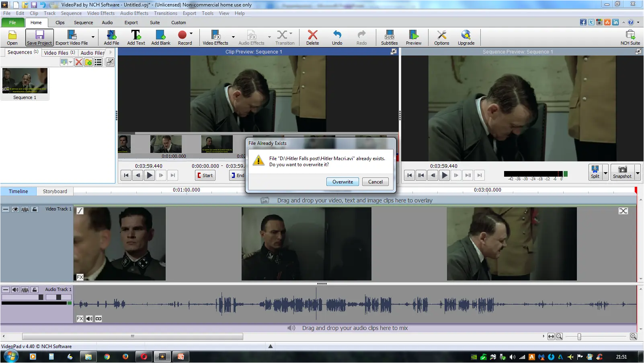Open the Split dropdown arrow
This screenshot has height=363, width=644.
click(605, 173)
